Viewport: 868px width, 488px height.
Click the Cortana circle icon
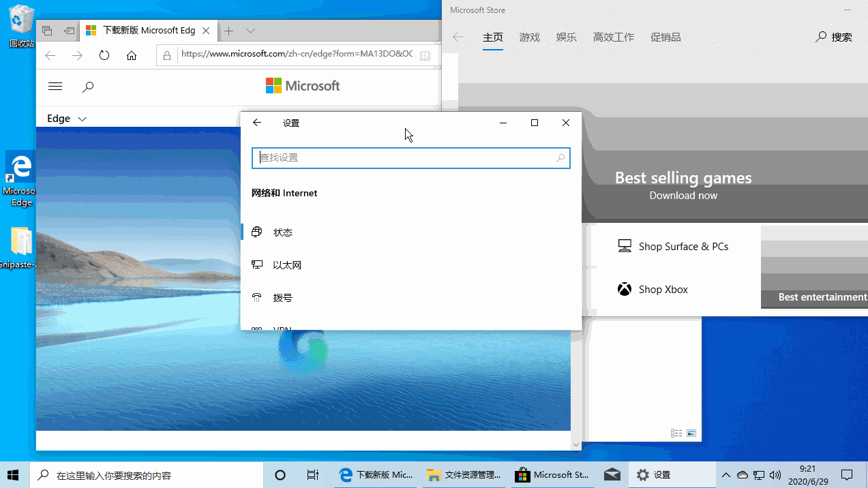pos(280,475)
